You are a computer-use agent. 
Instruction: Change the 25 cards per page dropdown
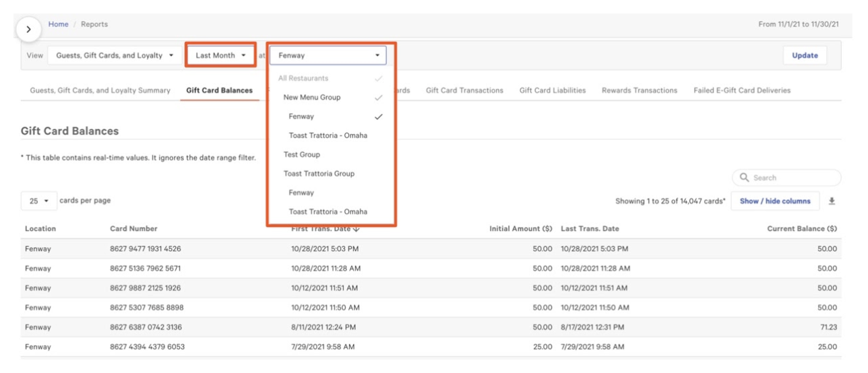coord(38,201)
